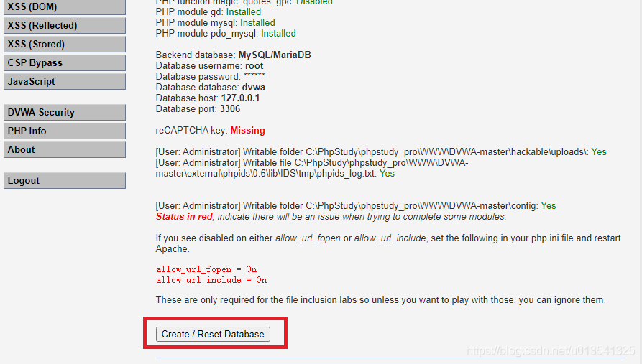Open the About page
This screenshot has width=642, height=364.
(x=63, y=150)
